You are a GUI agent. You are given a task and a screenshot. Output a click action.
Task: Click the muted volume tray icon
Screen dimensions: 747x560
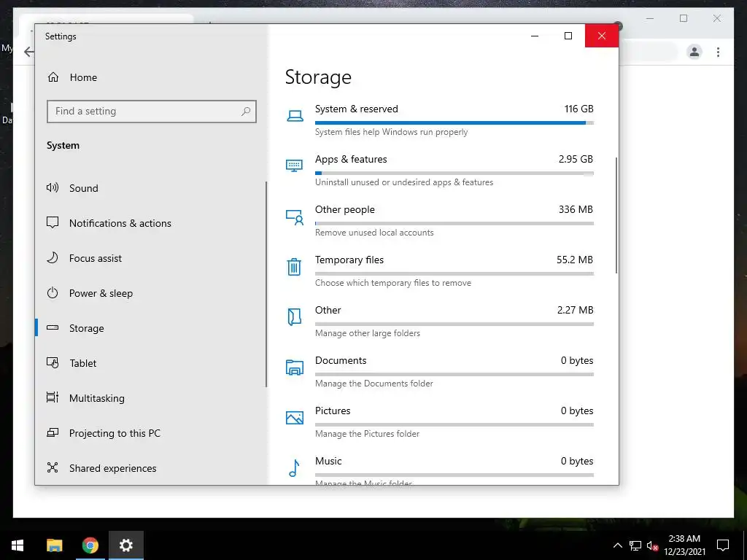(x=652, y=545)
